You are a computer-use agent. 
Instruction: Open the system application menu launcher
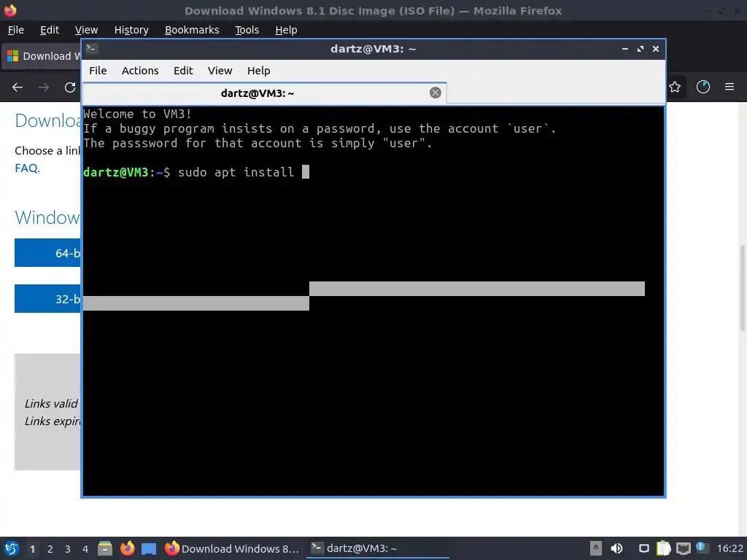point(12,548)
